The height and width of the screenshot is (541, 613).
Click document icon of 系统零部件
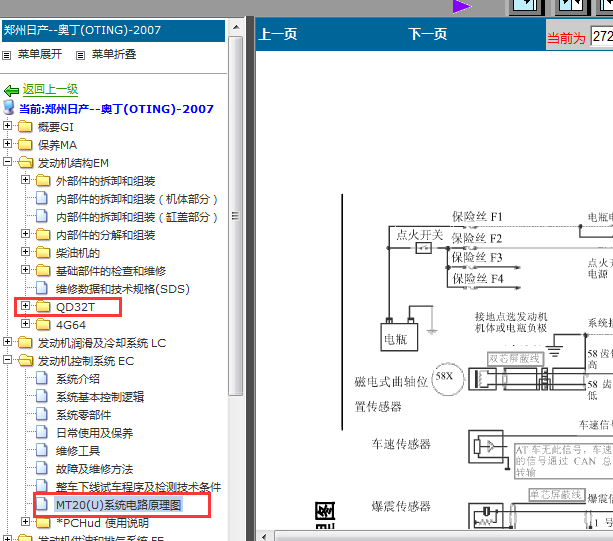click(x=42, y=414)
